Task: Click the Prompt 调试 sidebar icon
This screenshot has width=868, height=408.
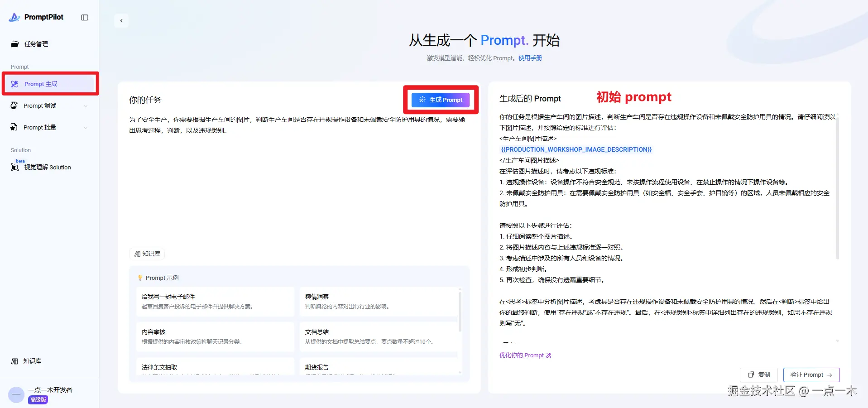Action: click(x=14, y=106)
